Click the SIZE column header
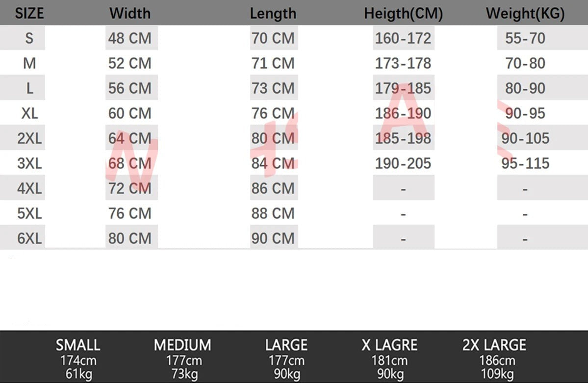 tap(29, 13)
